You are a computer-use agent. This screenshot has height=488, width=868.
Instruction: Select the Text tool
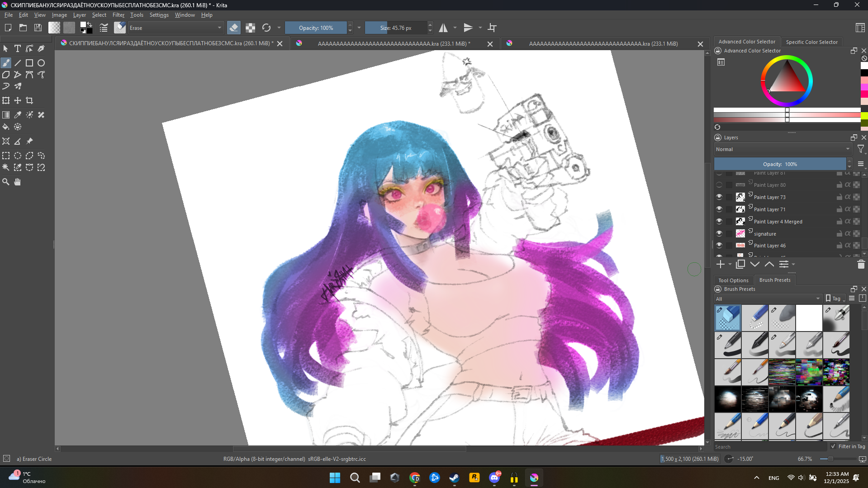[18, 48]
